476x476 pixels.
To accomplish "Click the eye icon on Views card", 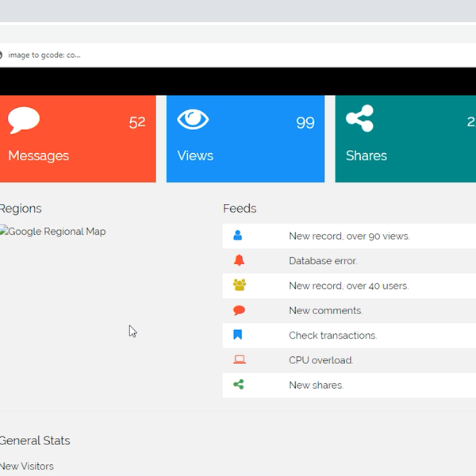I will [193, 120].
